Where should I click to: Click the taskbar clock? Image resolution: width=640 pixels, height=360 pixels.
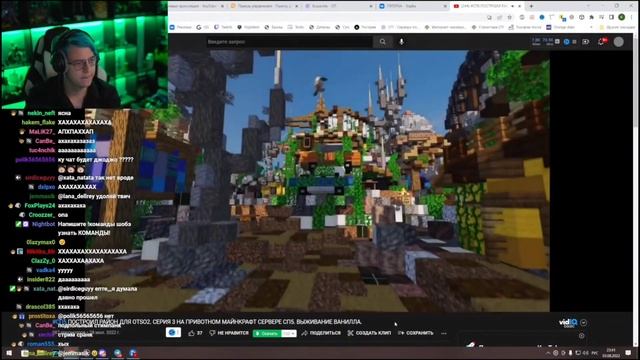click(x=611, y=353)
